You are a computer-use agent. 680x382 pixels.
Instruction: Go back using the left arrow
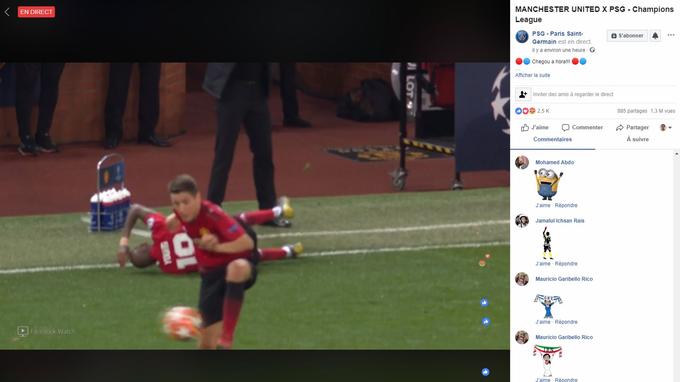tap(7, 12)
